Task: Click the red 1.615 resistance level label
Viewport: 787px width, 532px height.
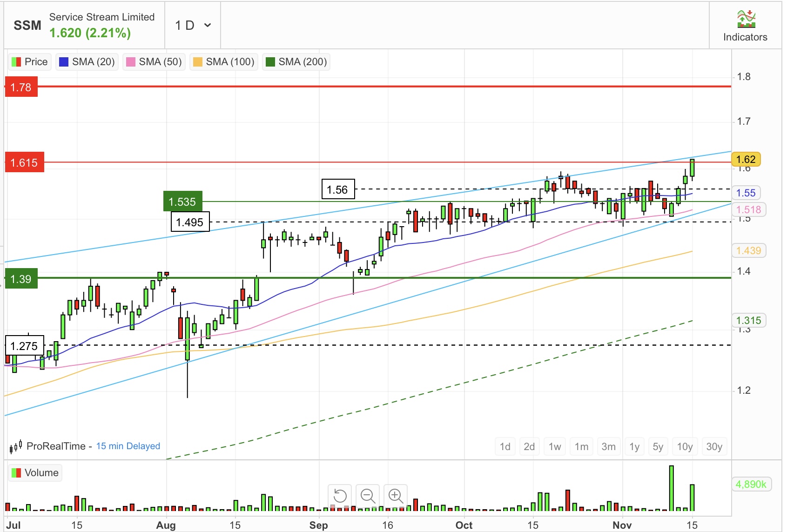Action: pos(25,163)
